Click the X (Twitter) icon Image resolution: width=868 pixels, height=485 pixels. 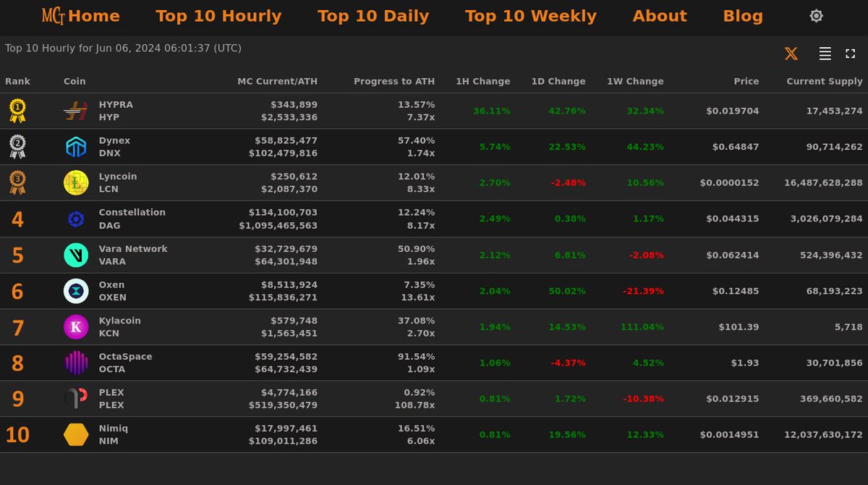(791, 54)
